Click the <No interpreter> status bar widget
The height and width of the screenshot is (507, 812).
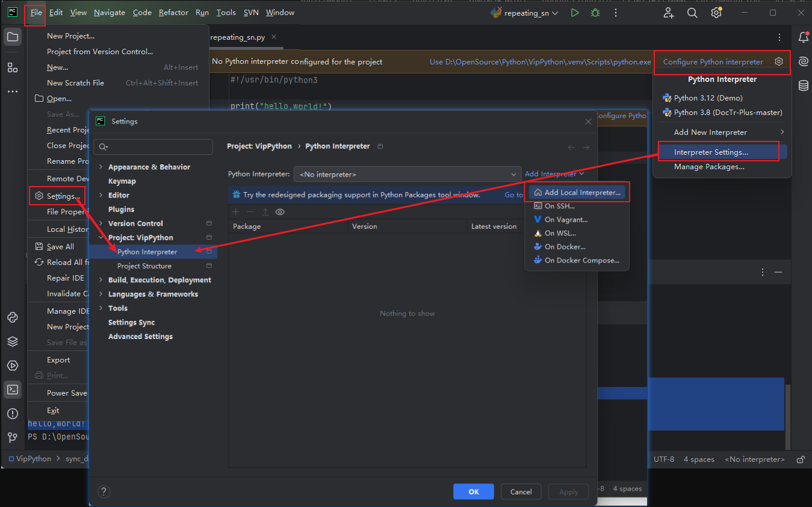pyautogui.click(x=754, y=459)
